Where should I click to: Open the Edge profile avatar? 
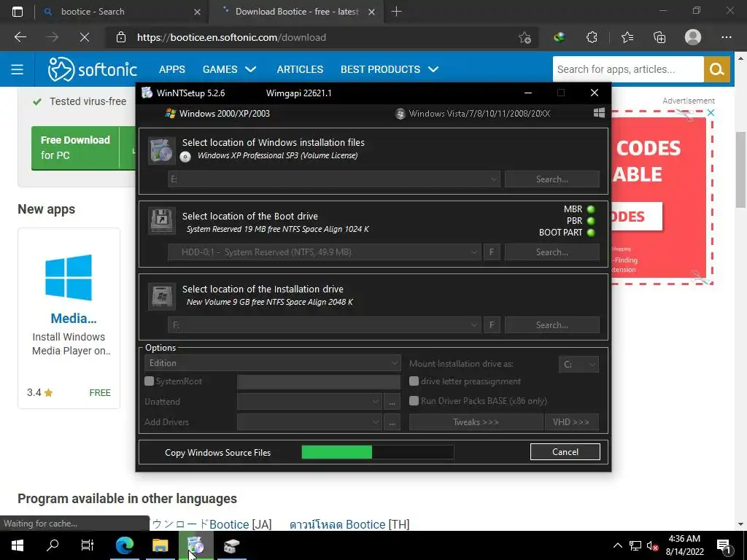[x=693, y=37]
